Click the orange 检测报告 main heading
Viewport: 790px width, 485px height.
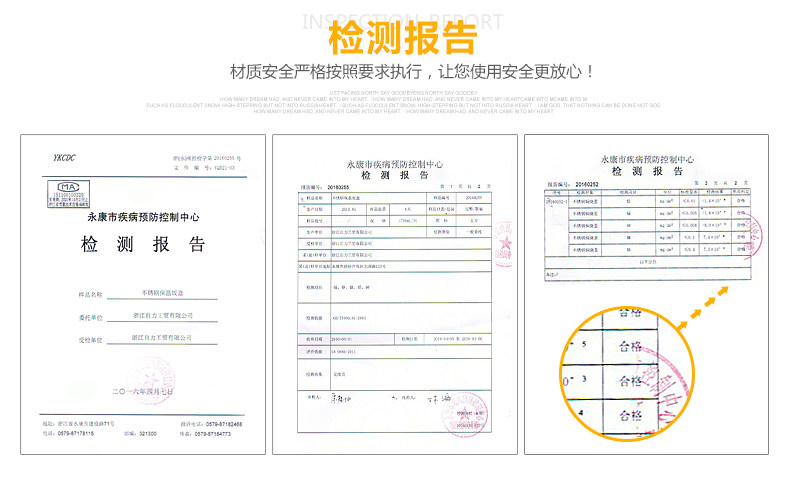(402, 38)
